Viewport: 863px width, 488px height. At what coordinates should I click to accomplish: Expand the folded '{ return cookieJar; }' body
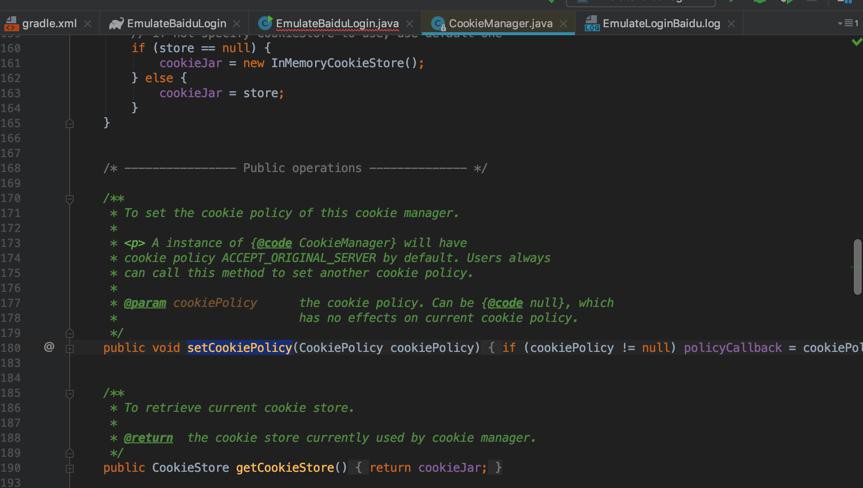[428, 468]
